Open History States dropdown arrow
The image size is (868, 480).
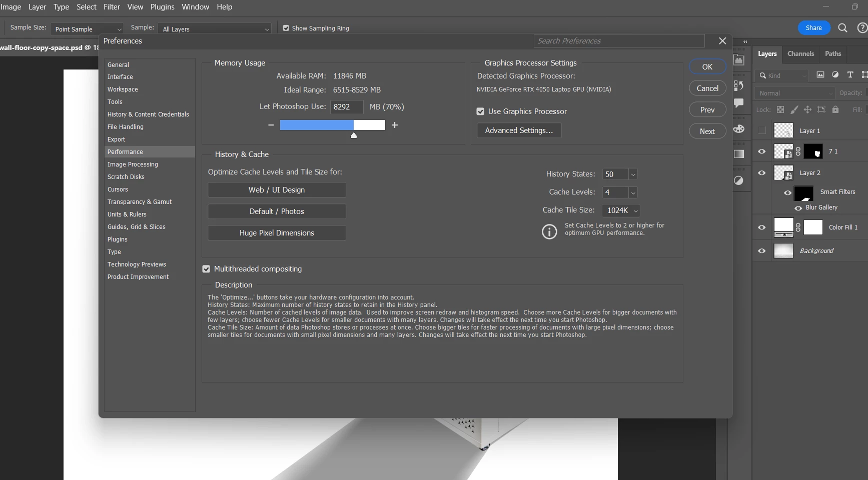coord(633,174)
